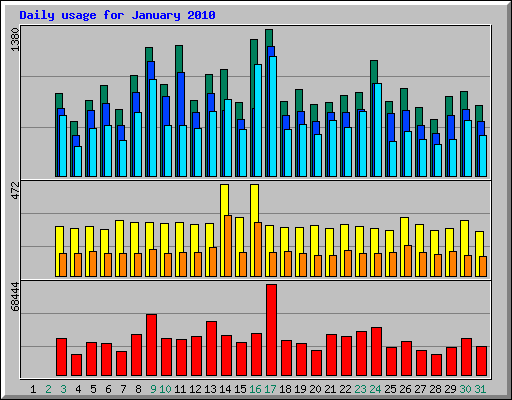Screen dimensions: 512x400
Task: Click day 4 on the x-axis
Action: [78, 389]
